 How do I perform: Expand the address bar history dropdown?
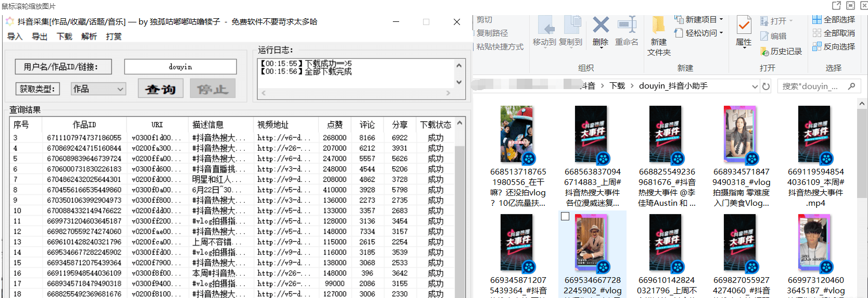755,86
